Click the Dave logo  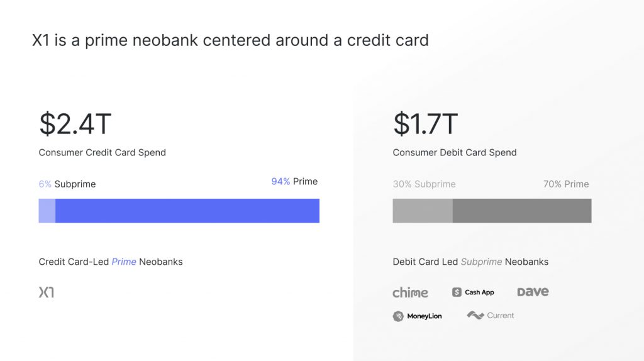point(533,292)
